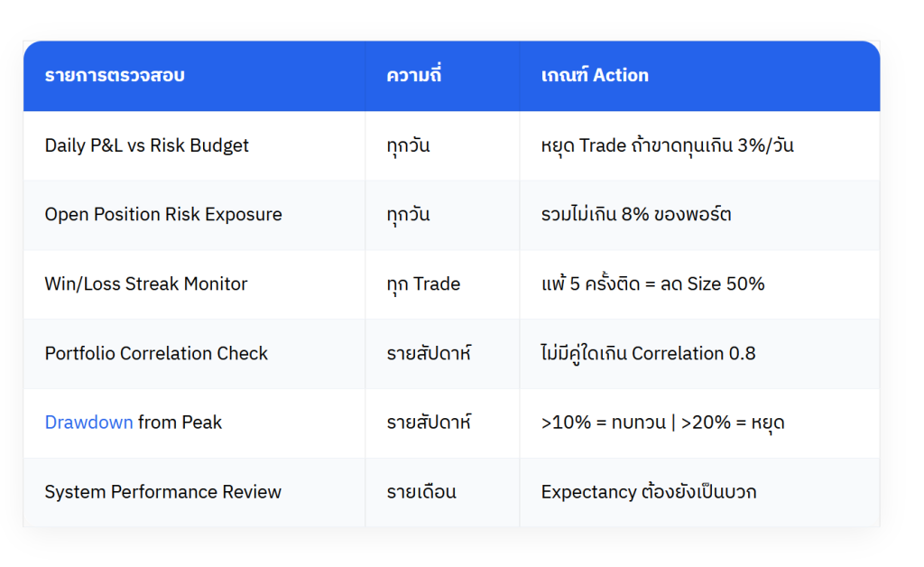Open the Drawdown hyperlink
Viewport: 924px width, 567px height.
tap(89, 423)
